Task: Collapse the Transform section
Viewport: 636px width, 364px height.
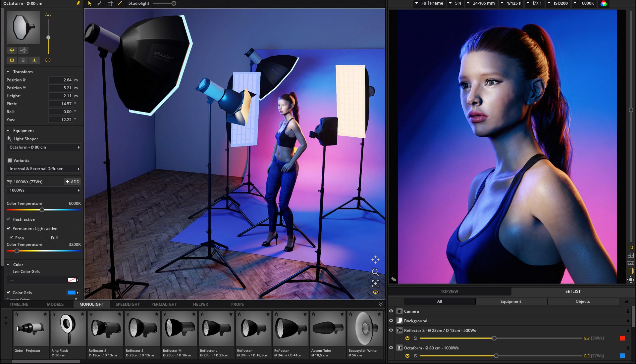Action: (x=7, y=71)
